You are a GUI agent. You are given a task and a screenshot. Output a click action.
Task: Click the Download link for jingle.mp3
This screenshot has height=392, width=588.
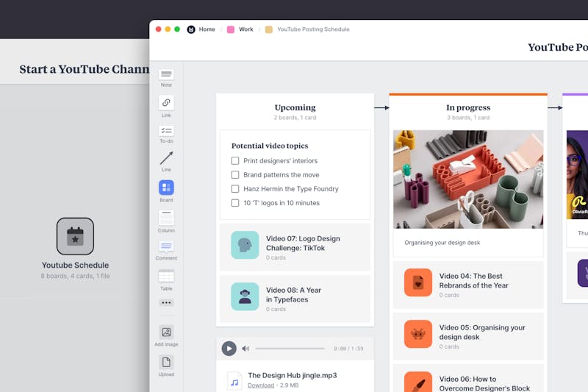[260, 385]
